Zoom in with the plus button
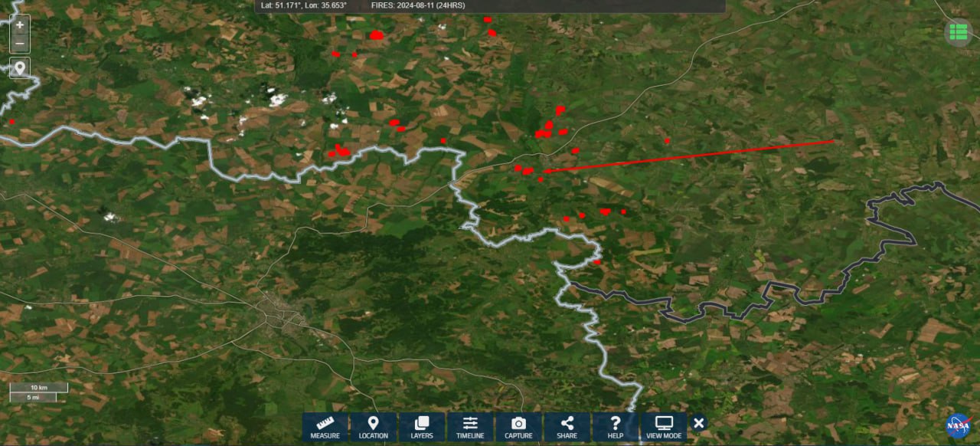This screenshot has height=446, width=980. pyautogui.click(x=20, y=25)
